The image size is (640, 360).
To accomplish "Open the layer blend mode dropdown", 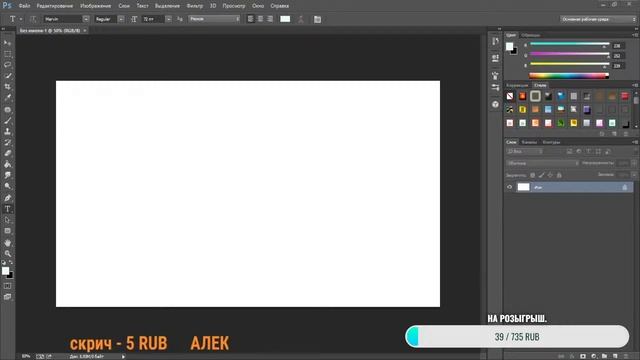I will click(x=542, y=163).
